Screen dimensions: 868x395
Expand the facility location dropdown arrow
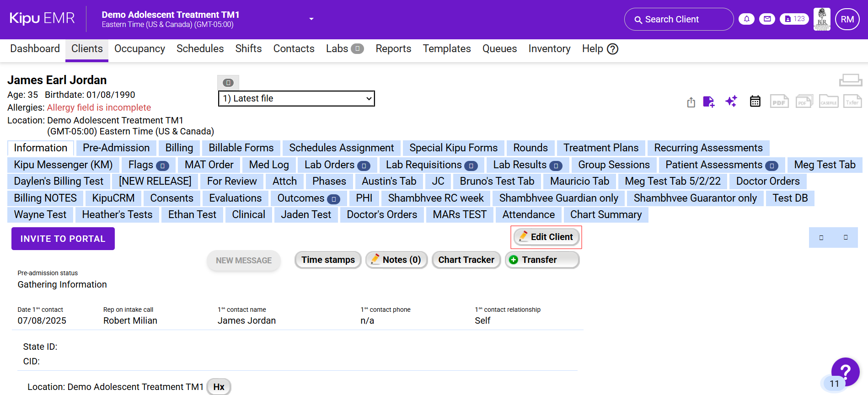coord(311,19)
